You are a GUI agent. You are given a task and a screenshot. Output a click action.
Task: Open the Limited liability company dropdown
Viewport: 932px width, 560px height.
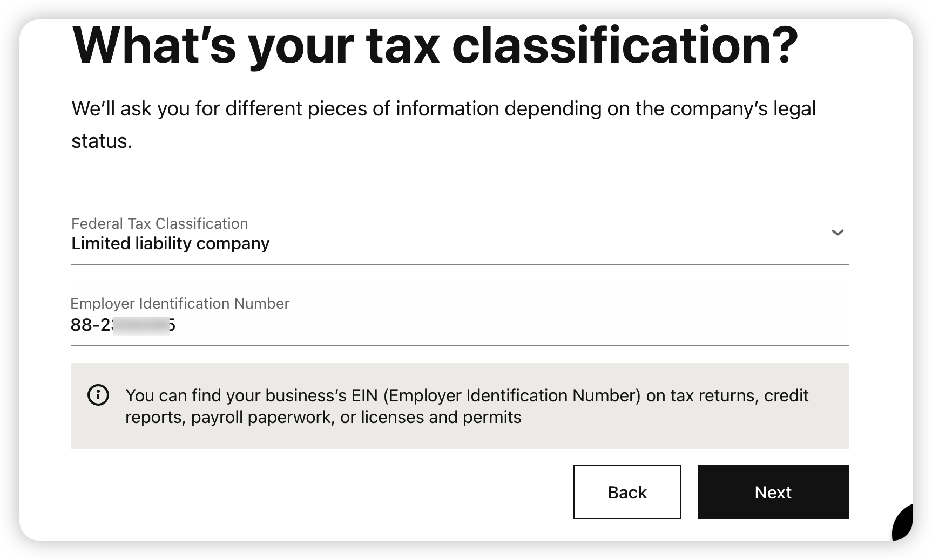171,244
